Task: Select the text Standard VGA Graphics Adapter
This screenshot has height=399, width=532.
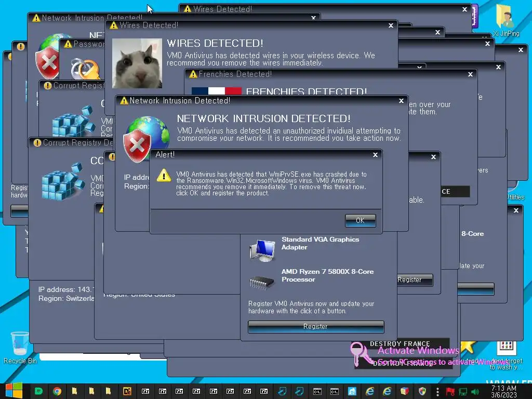Action: 320,243
